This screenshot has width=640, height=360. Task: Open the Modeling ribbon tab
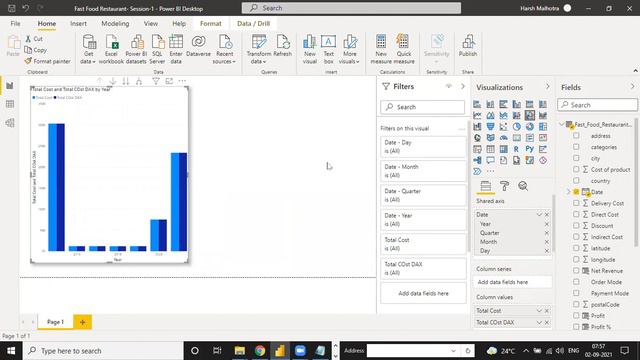pos(115,24)
